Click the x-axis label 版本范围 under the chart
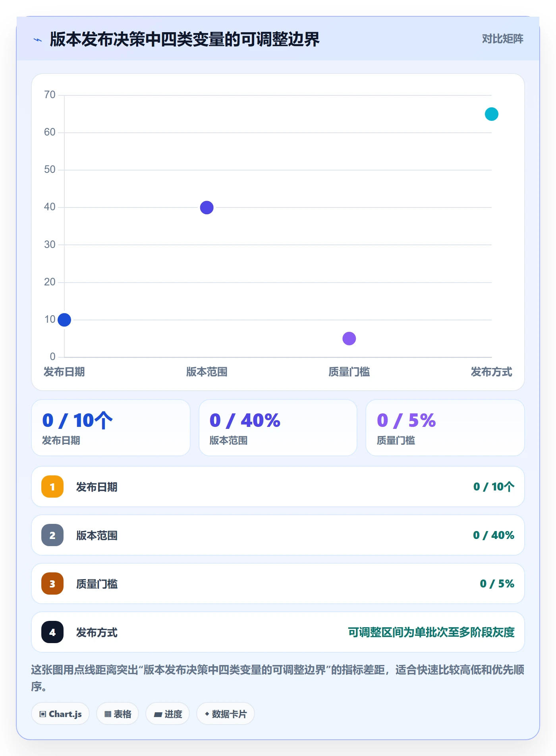The width and height of the screenshot is (556, 756). pos(207,372)
